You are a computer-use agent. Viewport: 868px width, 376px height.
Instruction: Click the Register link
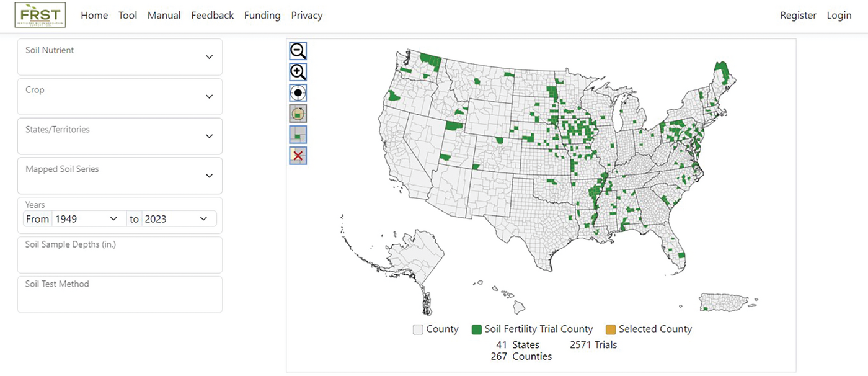[x=798, y=15]
